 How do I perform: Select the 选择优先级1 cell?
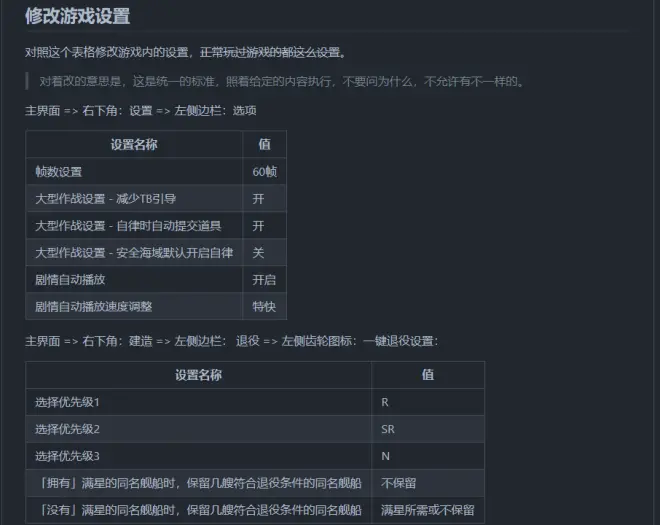(x=198, y=402)
